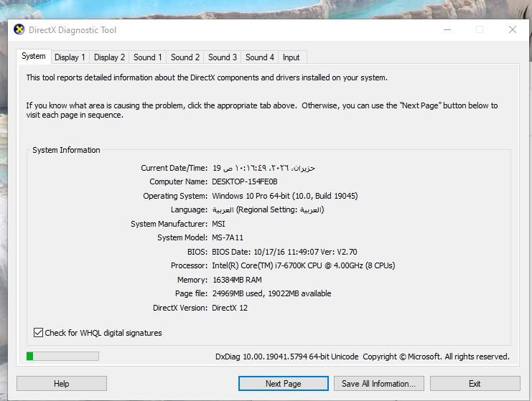Toggle Check for WHQL digital signatures checkbox
Screen dimensions: 532x401
click(x=38, y=333)
